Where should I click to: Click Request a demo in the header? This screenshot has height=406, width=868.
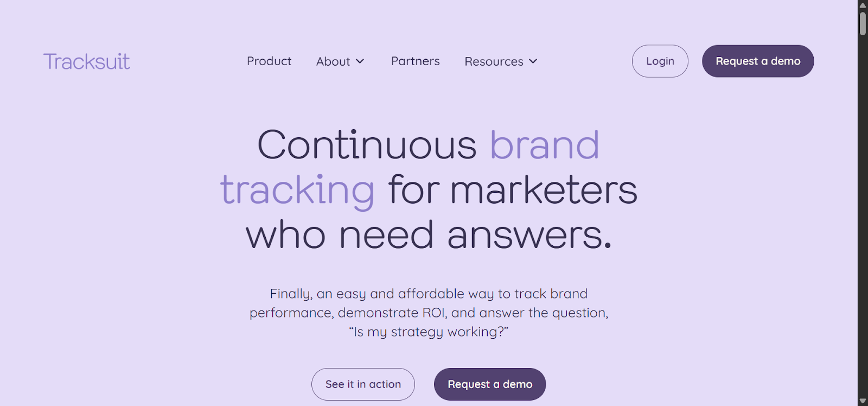point(757,61)
